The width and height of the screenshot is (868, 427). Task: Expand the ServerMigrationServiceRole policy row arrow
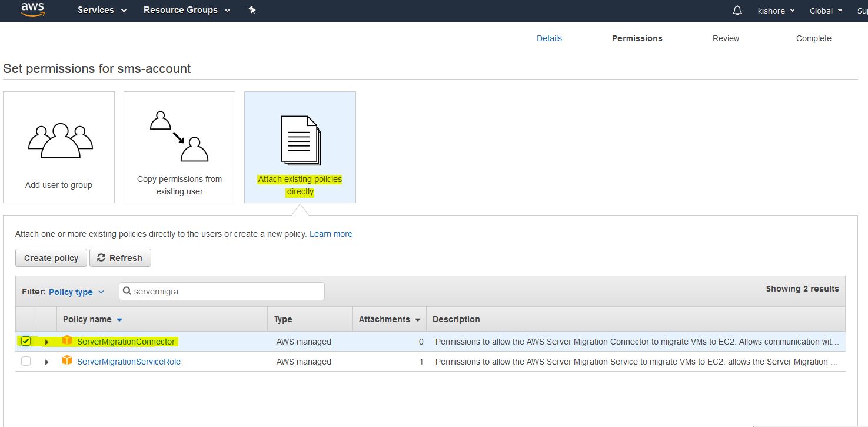point(47,362)
